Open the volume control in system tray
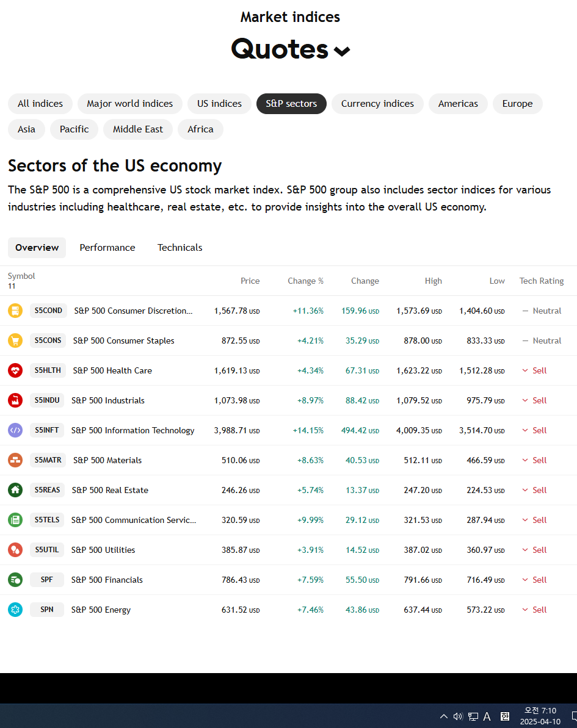Image resolution: width=577 pixels, height=728 pixels. click(458, 716)
